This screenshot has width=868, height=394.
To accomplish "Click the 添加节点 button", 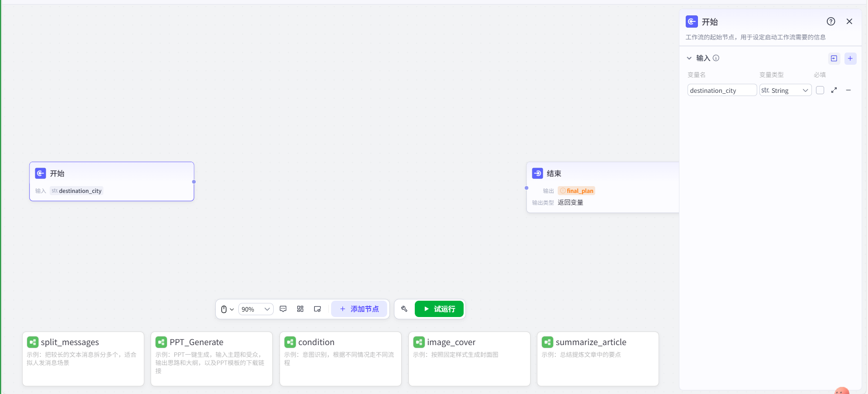I will click(359, 309).
